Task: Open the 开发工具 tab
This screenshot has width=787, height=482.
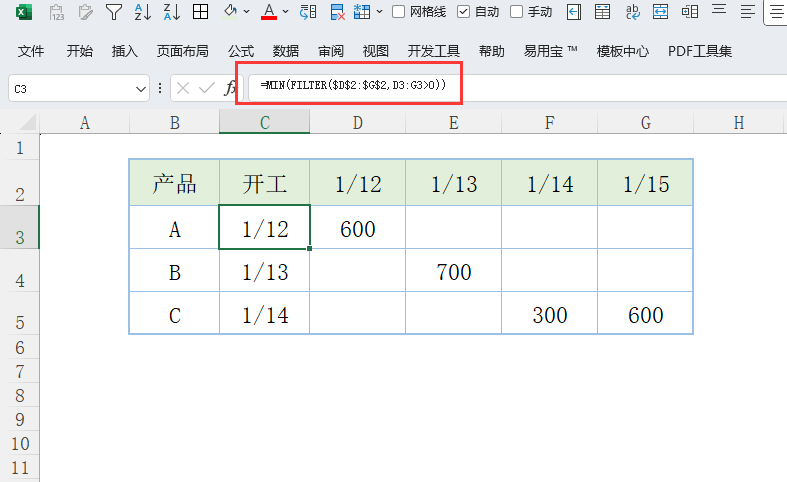Action: (x=434, y=51)
